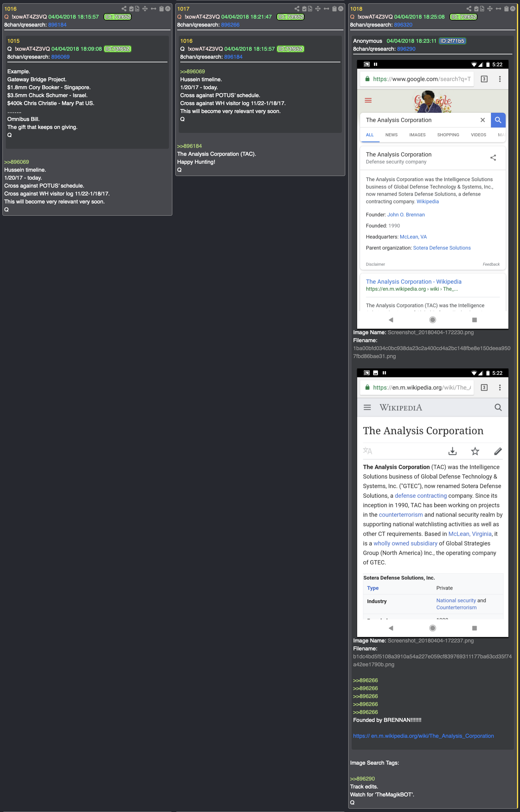This screenshot has height=812, width=520.
Task: Open 8chan link 896320 in post 1018 header
Action: (403, 25)
